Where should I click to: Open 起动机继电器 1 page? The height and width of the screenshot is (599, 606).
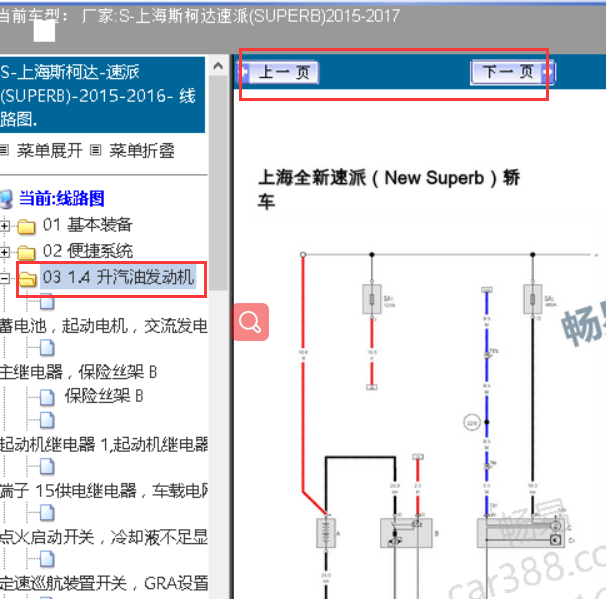point(104,444)
